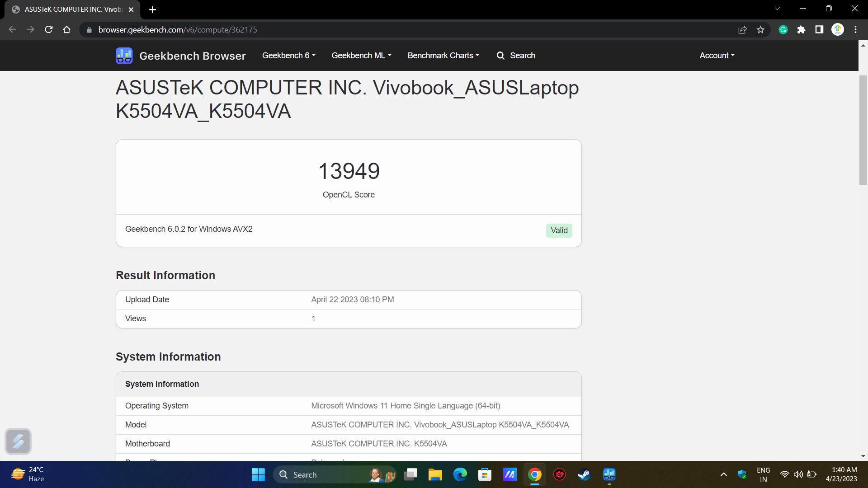Open the clock and date 1:40 AM
The image size is (868, 488).
point(841,474)
